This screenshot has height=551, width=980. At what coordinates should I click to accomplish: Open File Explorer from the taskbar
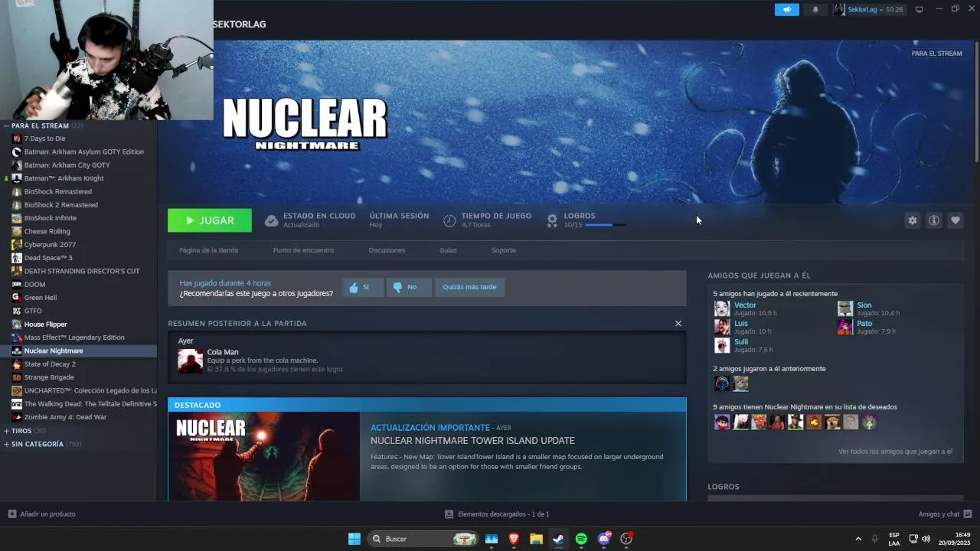(x=537, y=539)
